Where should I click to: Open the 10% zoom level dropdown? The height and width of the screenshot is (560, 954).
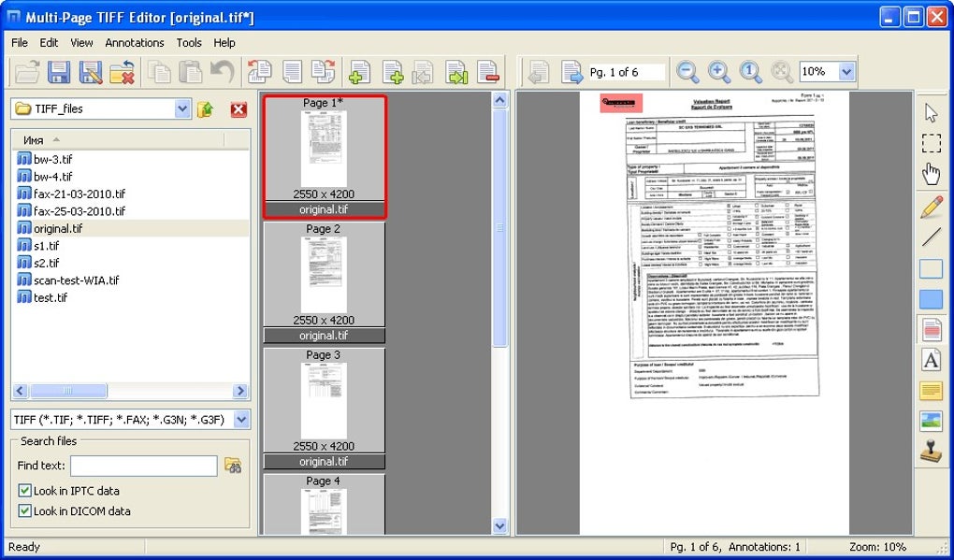click(x=846, y=72)
